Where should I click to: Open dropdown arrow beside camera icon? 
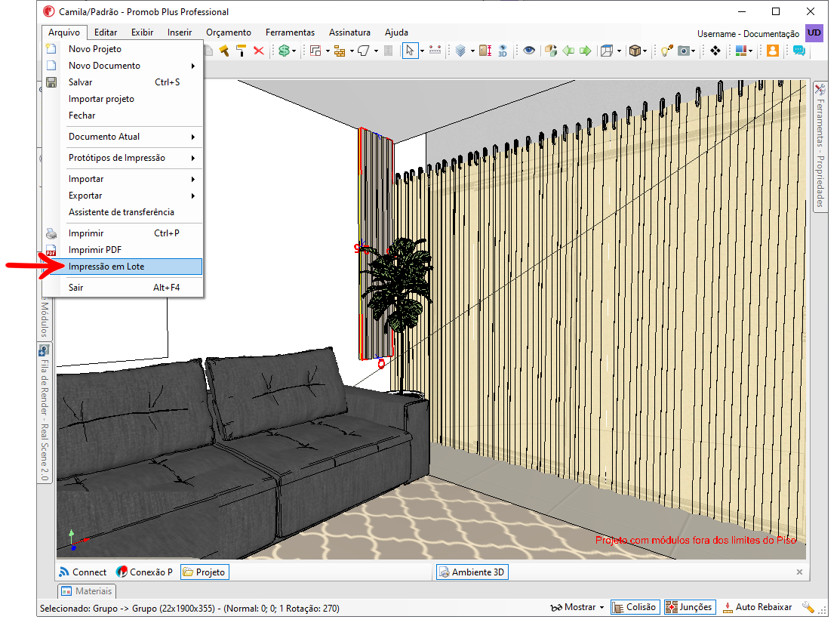pyautogui.click(x=694, y=51)
